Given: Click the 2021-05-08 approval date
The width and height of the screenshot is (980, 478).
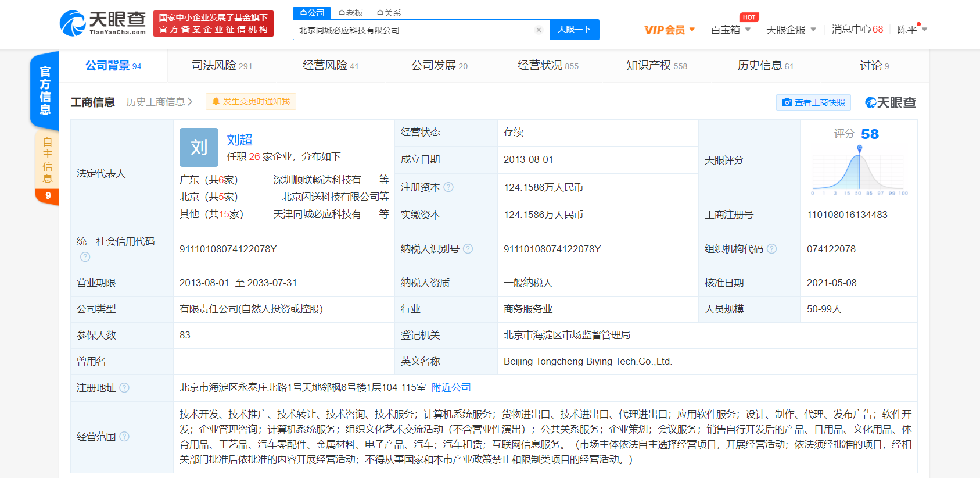Looking at the screenshot, I should coord(831,283).
